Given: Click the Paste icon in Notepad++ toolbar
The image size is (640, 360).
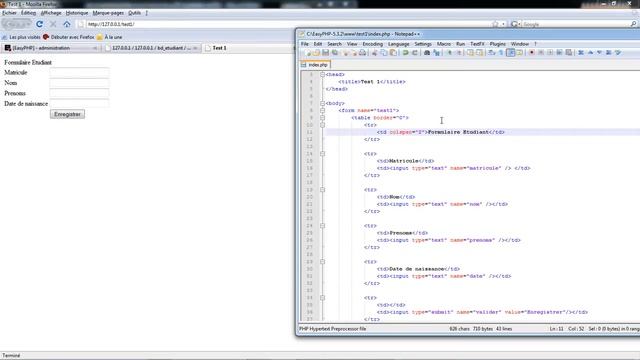Looking at the screenshot, I should pyautogui.click(x=393, y=53).
